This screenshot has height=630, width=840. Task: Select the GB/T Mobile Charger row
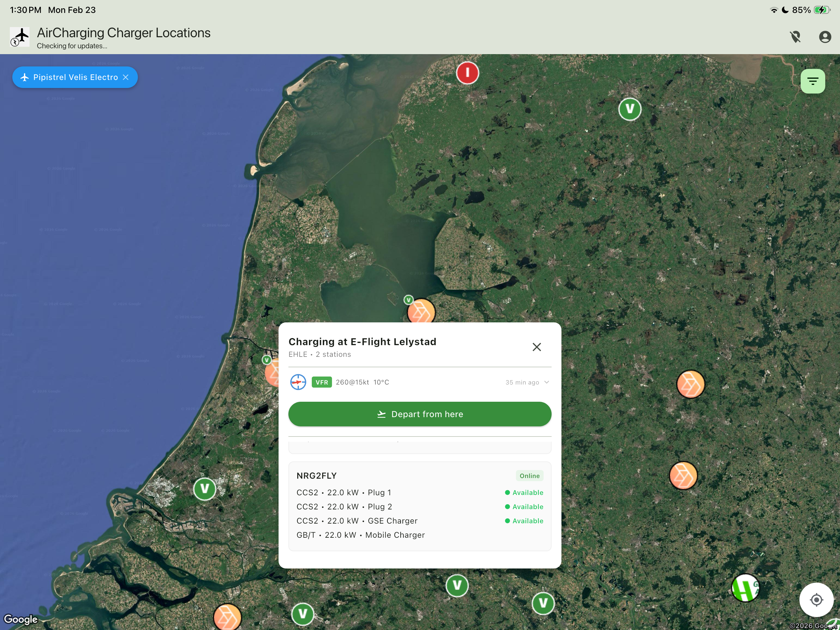point(420,535)
